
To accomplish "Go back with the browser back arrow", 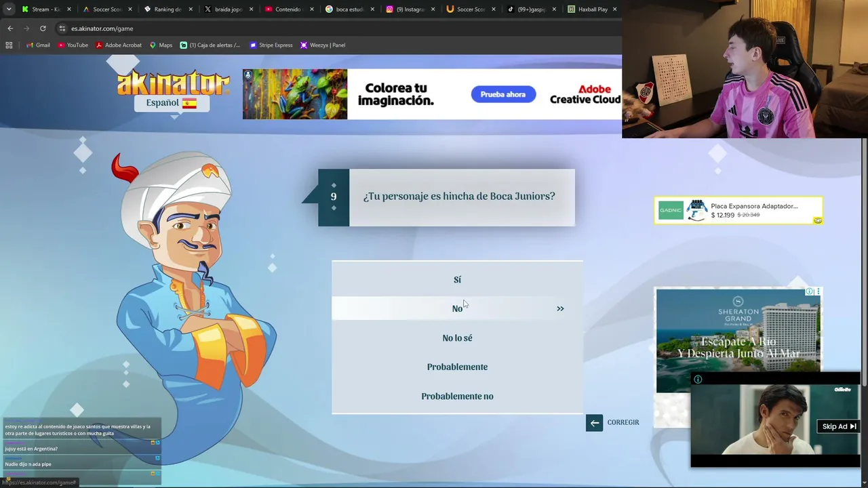I will [10, 28].
